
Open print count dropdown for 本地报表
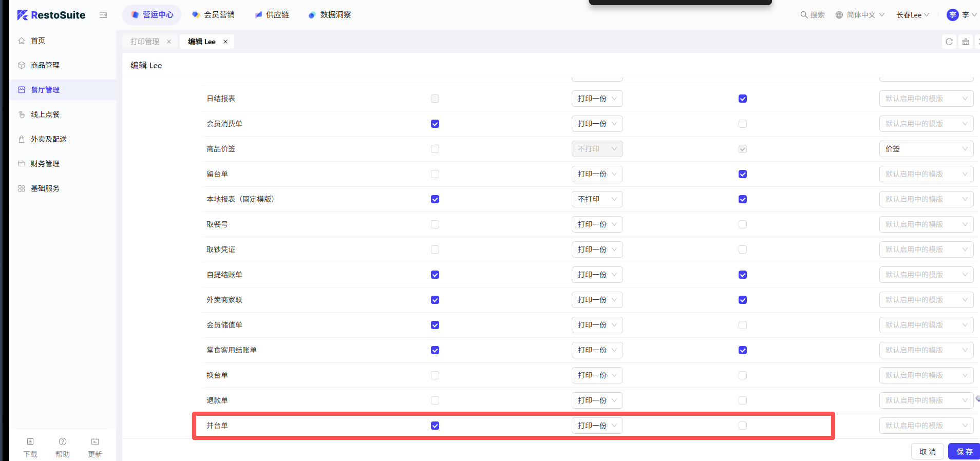[x=597, y=199]
